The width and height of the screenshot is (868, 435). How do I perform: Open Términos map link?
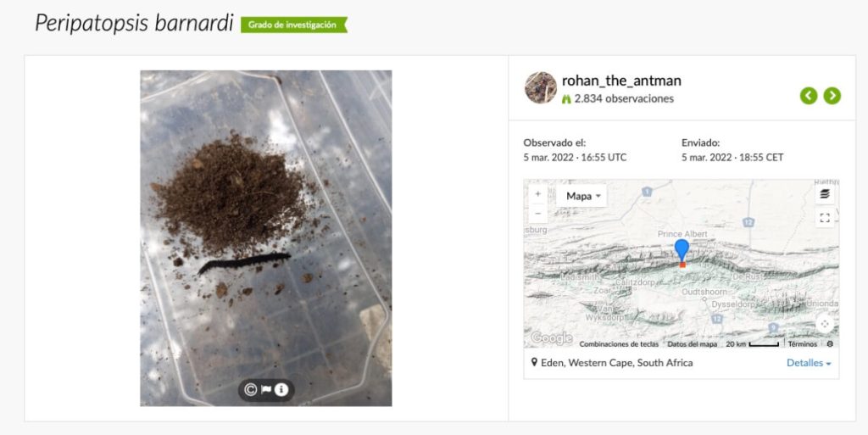coord(803,344)
